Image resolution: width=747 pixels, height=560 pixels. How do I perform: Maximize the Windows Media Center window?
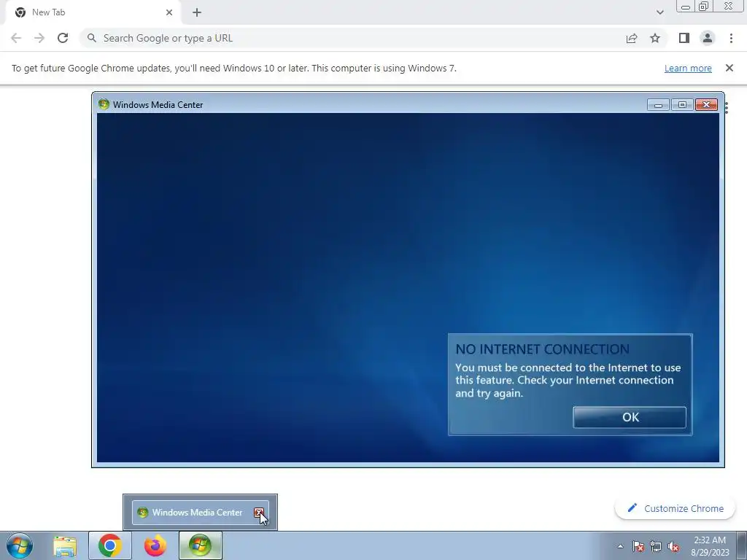tap(682, 105)
